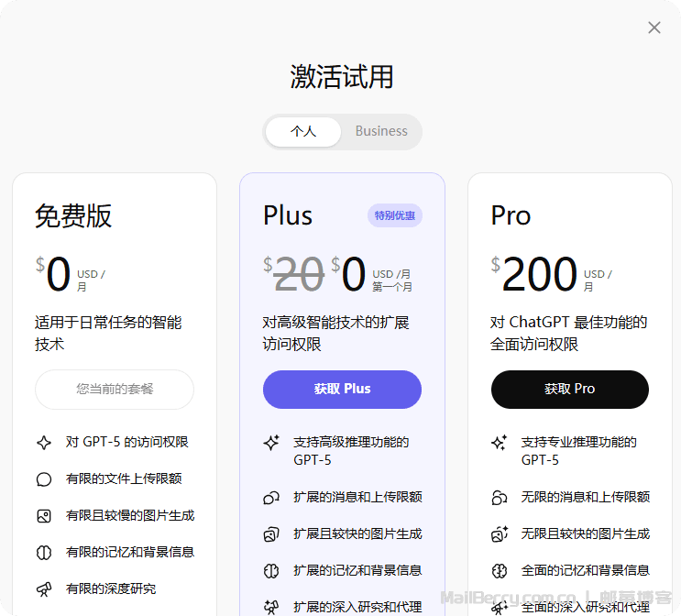
Task: Switch to the 个人 plan tab
Action: point(303,132)
